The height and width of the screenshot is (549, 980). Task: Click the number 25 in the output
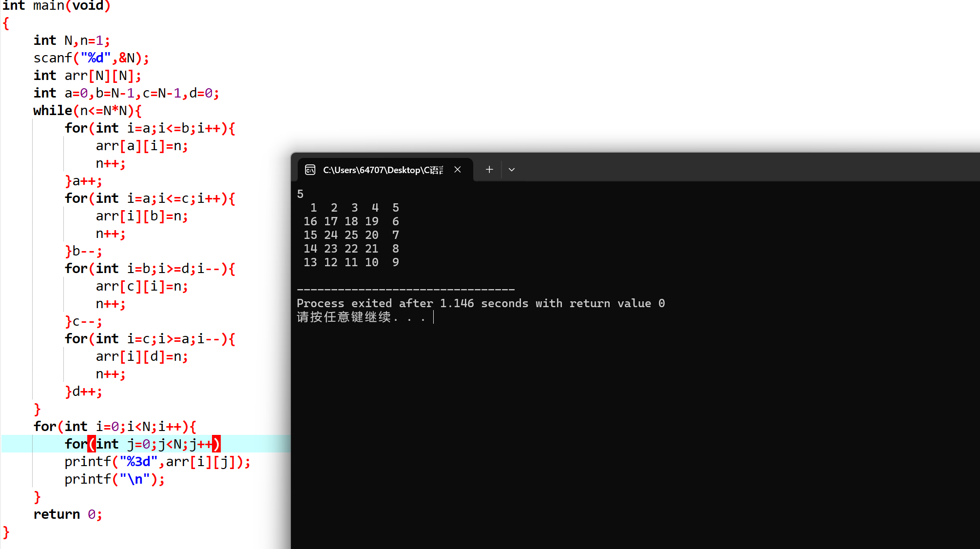[x=351, y=235]
